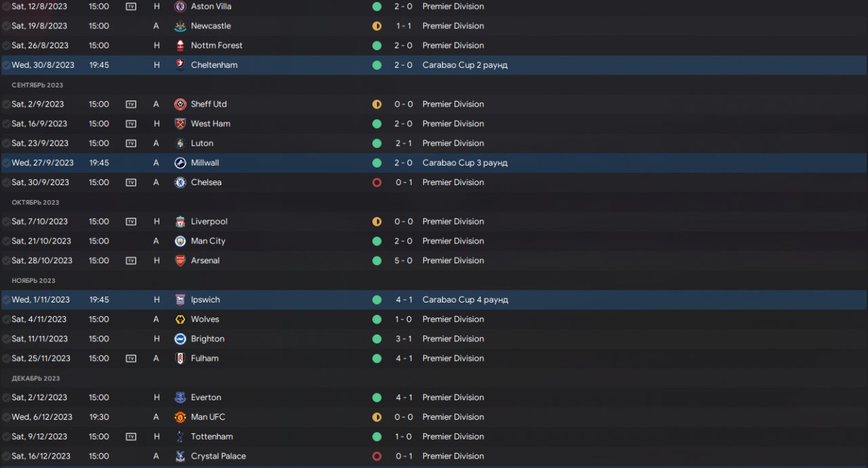Viewport: 868px width, 468px height.
Task: Open Premier Division link on the Everton row
Action: pyautogui.click(x=453, y=397)
